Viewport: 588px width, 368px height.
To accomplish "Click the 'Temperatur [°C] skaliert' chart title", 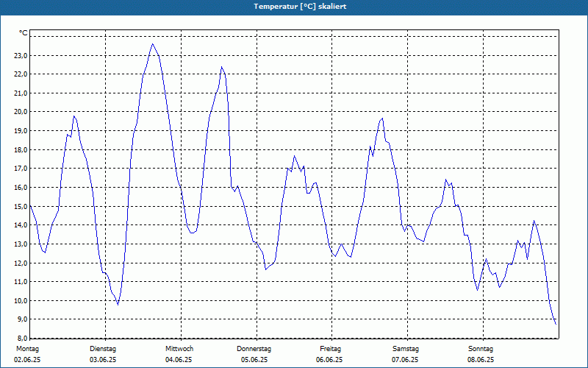I will coord(300,7).
